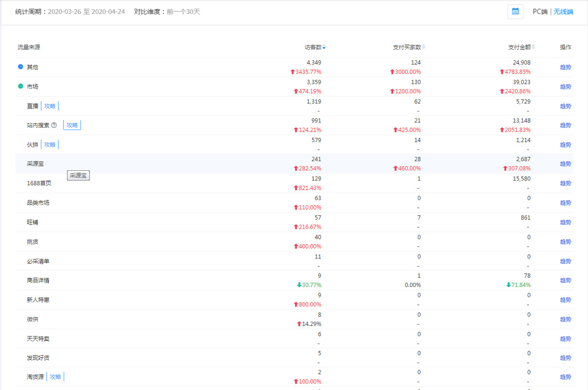Open 攻略 link next to 站内搜索
The image size is (588, 390).
click(x=72, y=125)
